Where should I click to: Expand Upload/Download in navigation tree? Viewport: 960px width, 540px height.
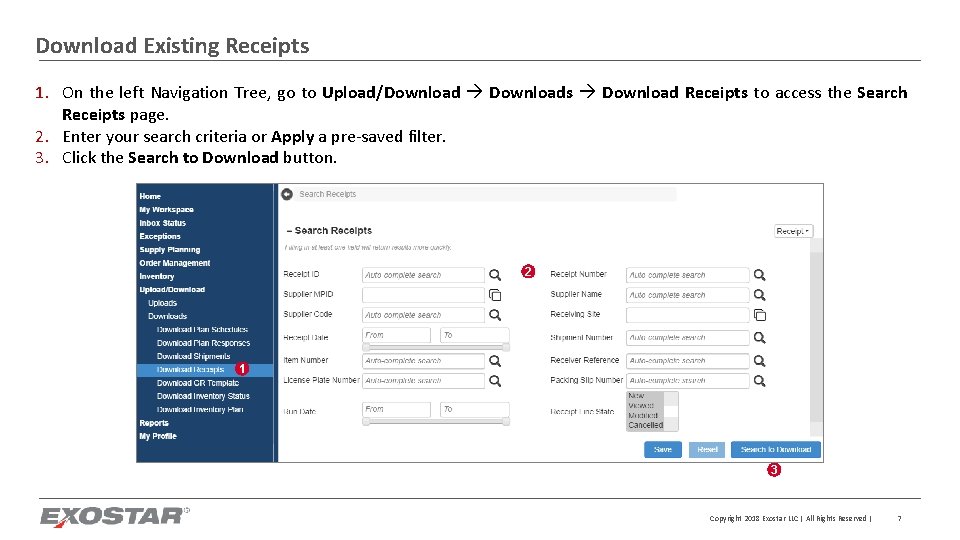(172, 290)
